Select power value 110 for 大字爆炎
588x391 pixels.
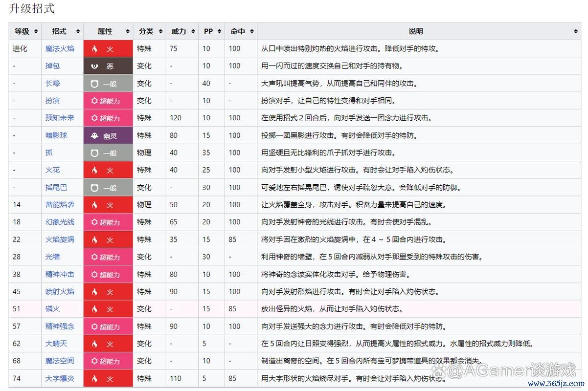click(x=176, y=378)
